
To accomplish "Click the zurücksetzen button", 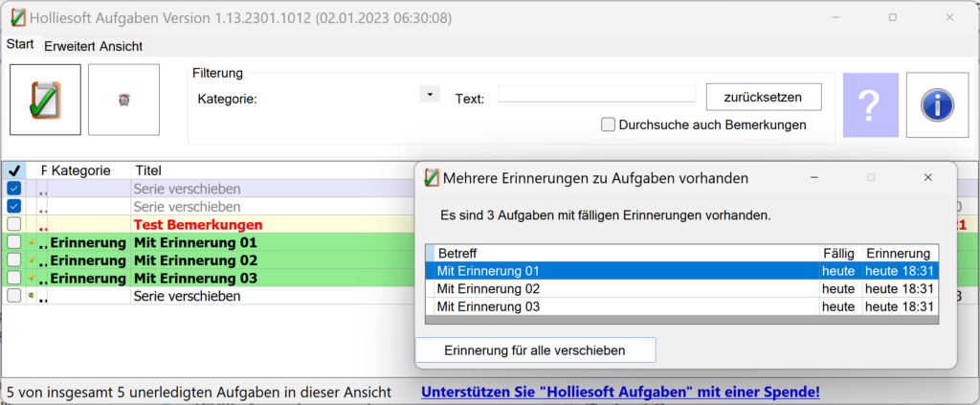I will (765, 97).
